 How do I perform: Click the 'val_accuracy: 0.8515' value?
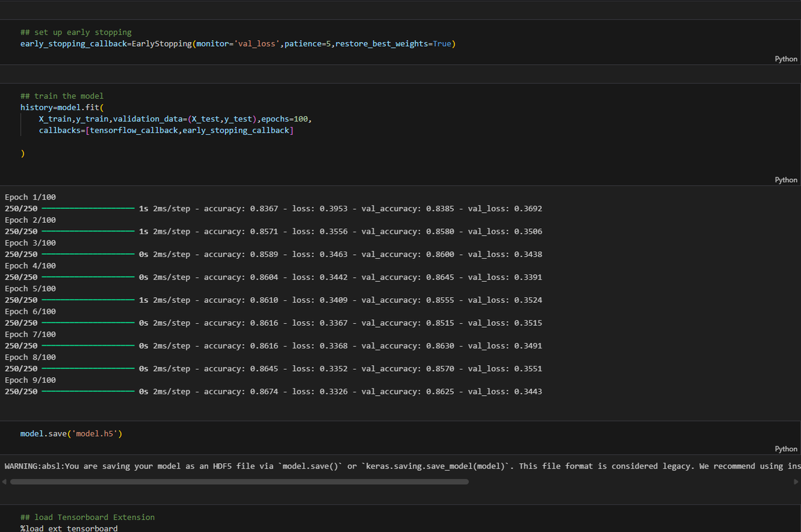coord(408,323)
